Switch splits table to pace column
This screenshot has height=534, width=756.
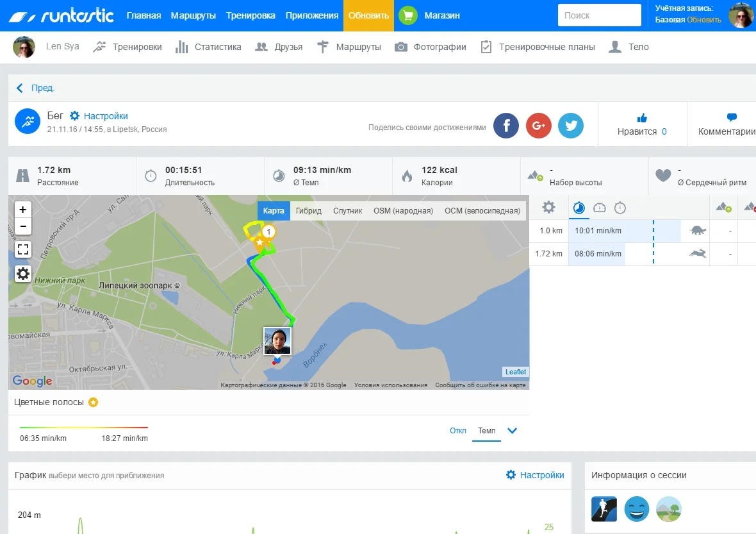579,208
